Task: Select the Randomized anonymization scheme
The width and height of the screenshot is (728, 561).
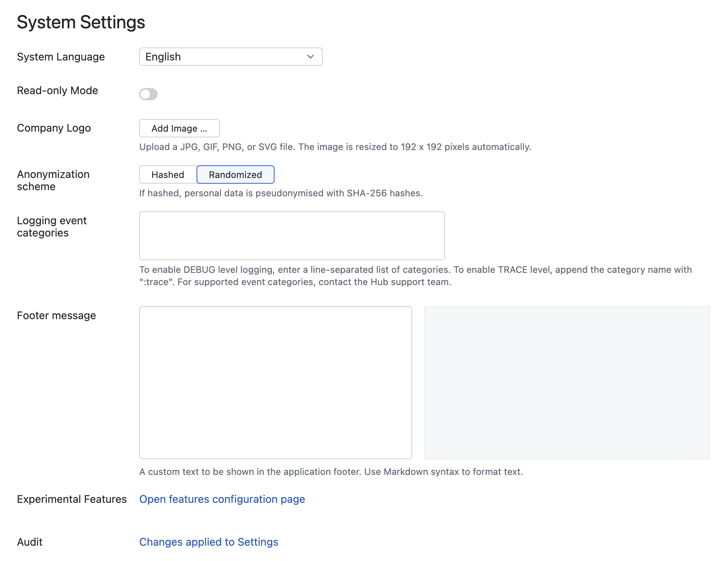Action: [x=235, y=174]
